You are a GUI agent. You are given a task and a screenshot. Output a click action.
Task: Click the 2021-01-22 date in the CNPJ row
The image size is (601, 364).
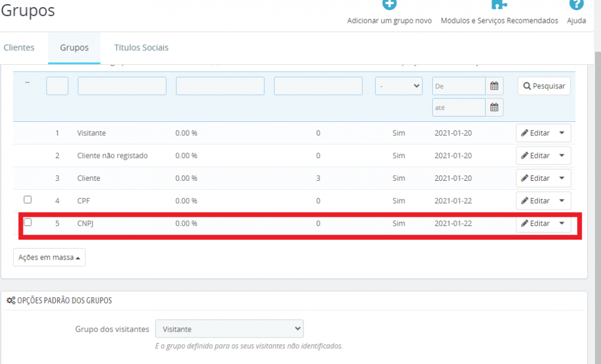coord(453,223)
